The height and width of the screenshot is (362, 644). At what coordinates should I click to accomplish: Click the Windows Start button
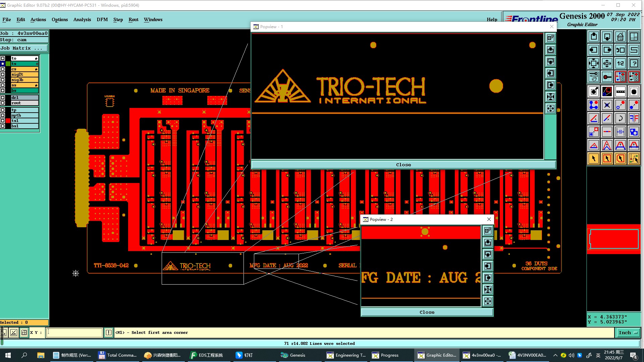(8, 355)
